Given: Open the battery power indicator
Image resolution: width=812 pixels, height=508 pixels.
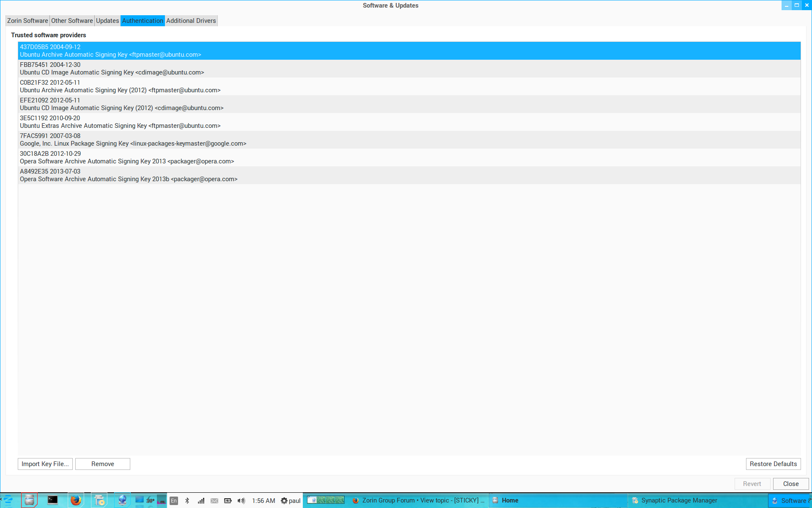Looking at the screenshot, I should click(x=228, y=500).
